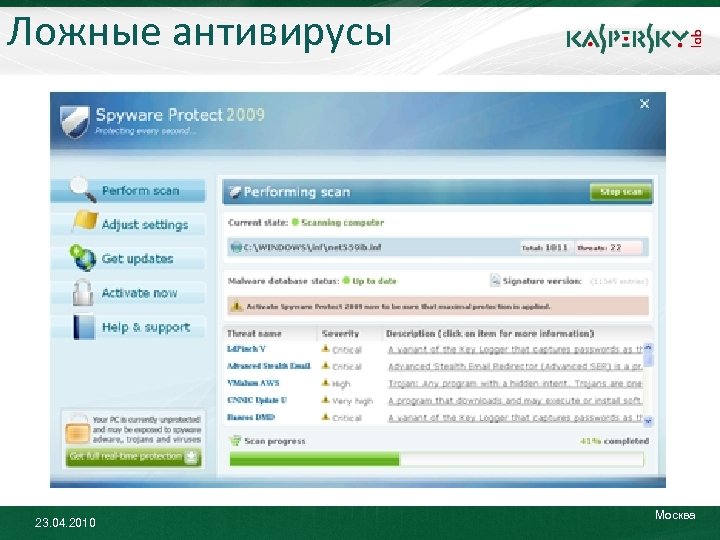Click the Activate Spyware Protect 2009 warning banner
This screenshot has height=540, width=720.
click(x=438, y=306)
